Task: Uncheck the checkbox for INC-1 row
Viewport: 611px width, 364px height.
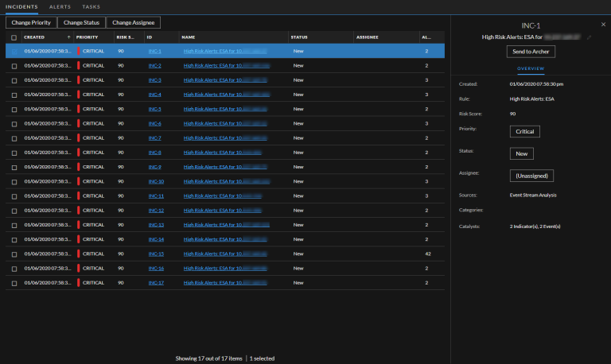Action: tap(14, 52)
